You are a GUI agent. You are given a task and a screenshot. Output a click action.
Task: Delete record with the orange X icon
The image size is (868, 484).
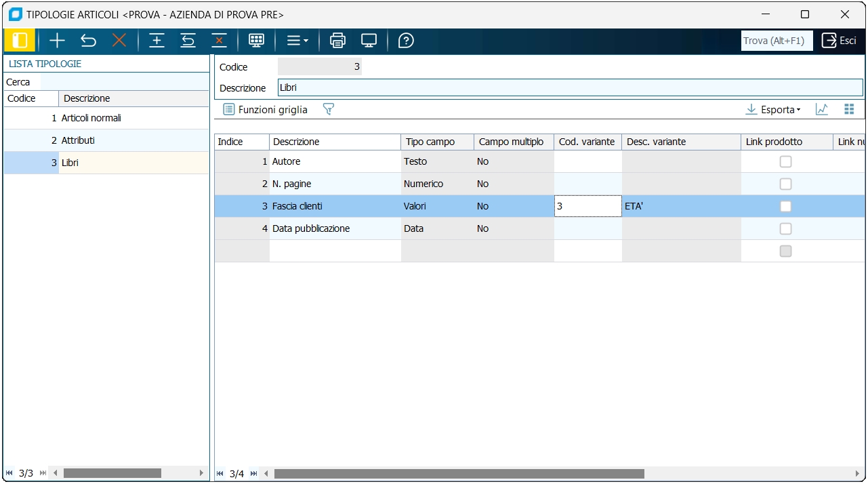tap(119, 41)
